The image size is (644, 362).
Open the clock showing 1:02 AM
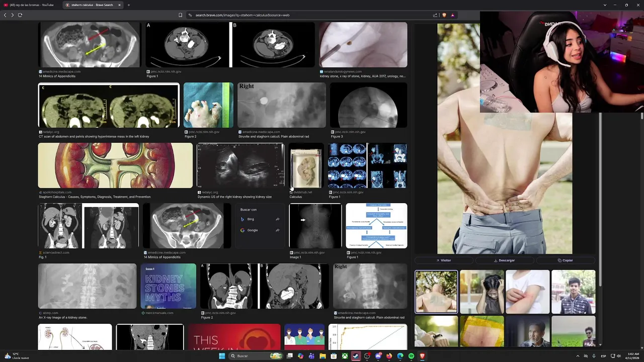pos(633,356)
